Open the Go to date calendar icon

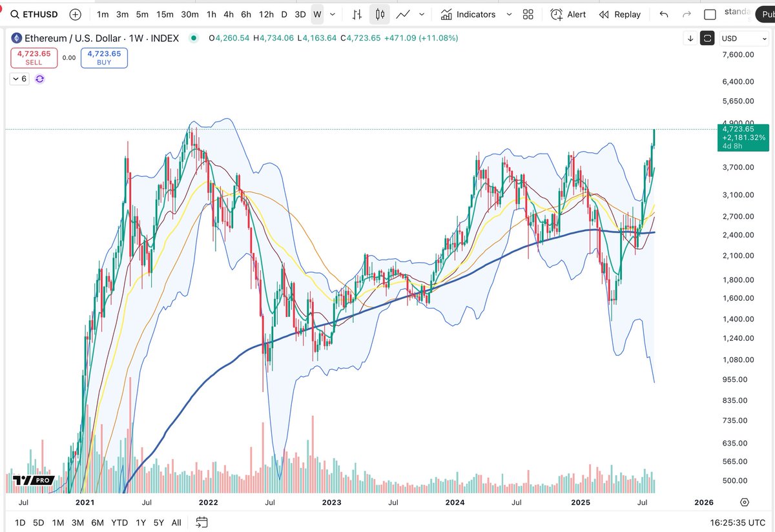[x=201, y=522]
